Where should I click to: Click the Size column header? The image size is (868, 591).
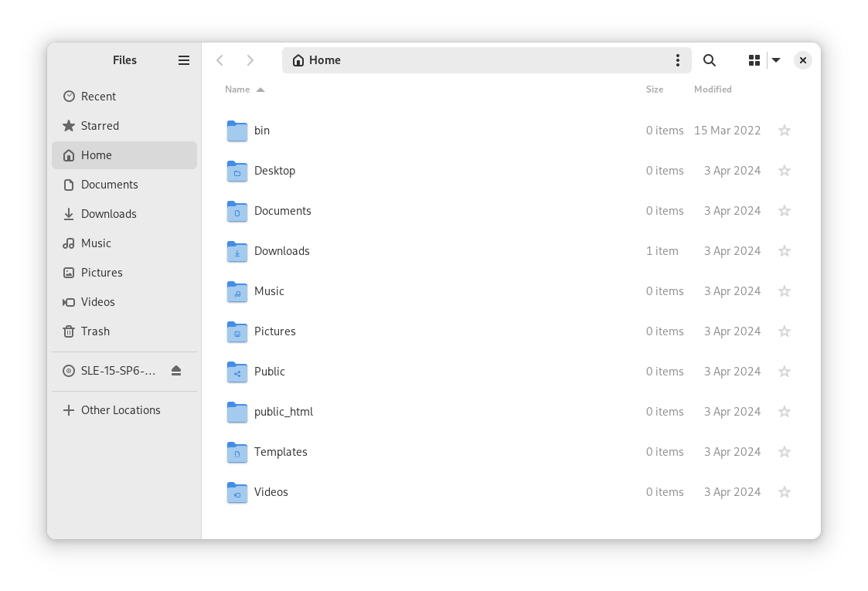click(x=654, y=90)
